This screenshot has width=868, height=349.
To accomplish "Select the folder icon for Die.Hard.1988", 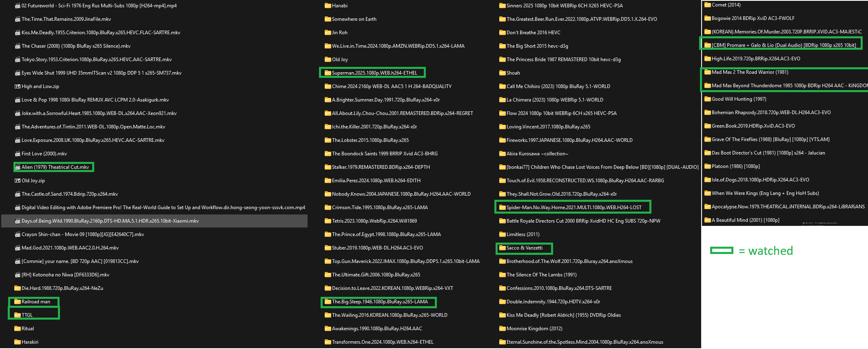I will (18, 288).
